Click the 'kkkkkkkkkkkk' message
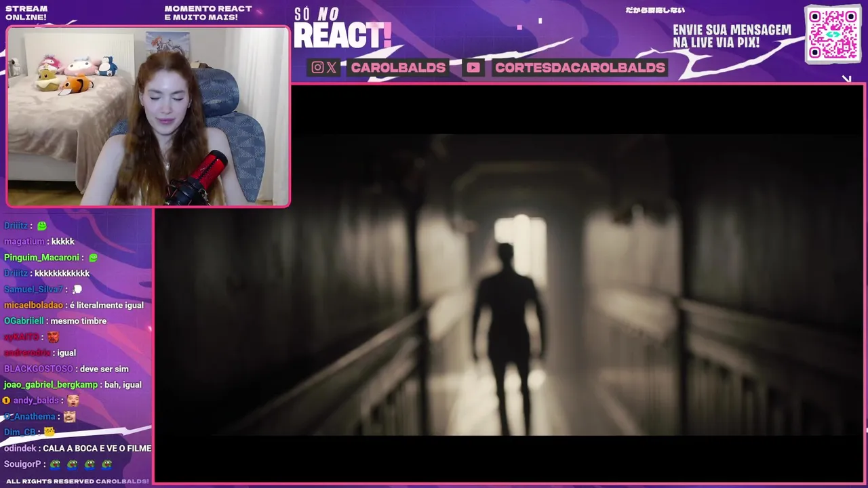 (x=62, y=273)
